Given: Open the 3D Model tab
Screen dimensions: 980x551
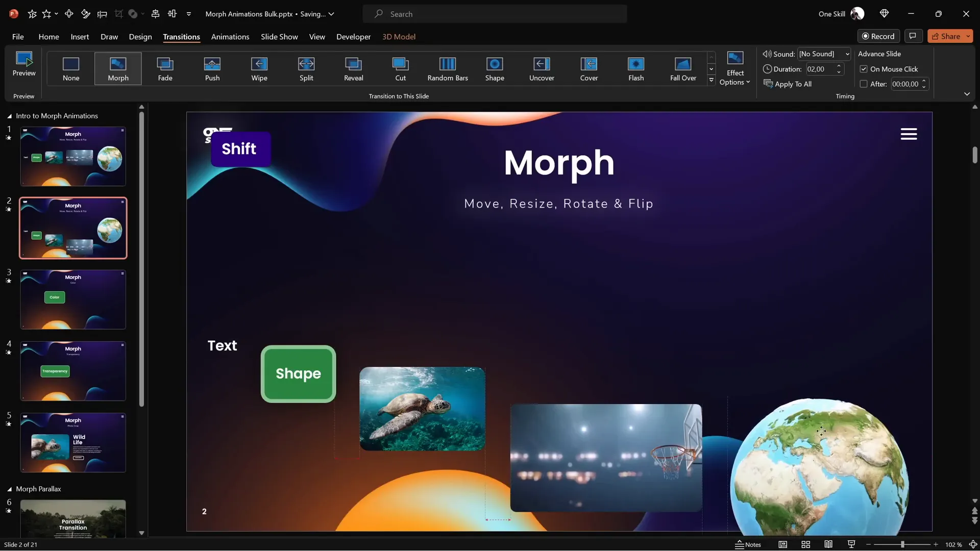Looking at the screenshot, I should coord(399,37).
